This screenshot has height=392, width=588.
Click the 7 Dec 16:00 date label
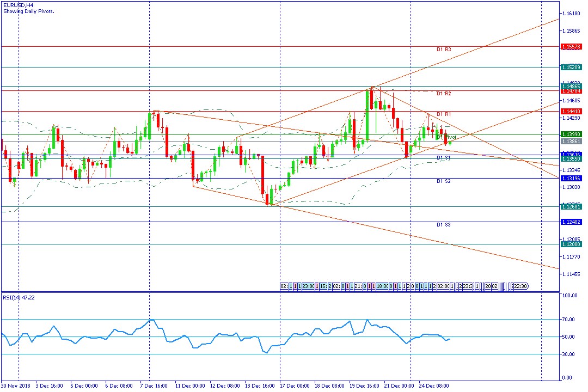(154, 386)
